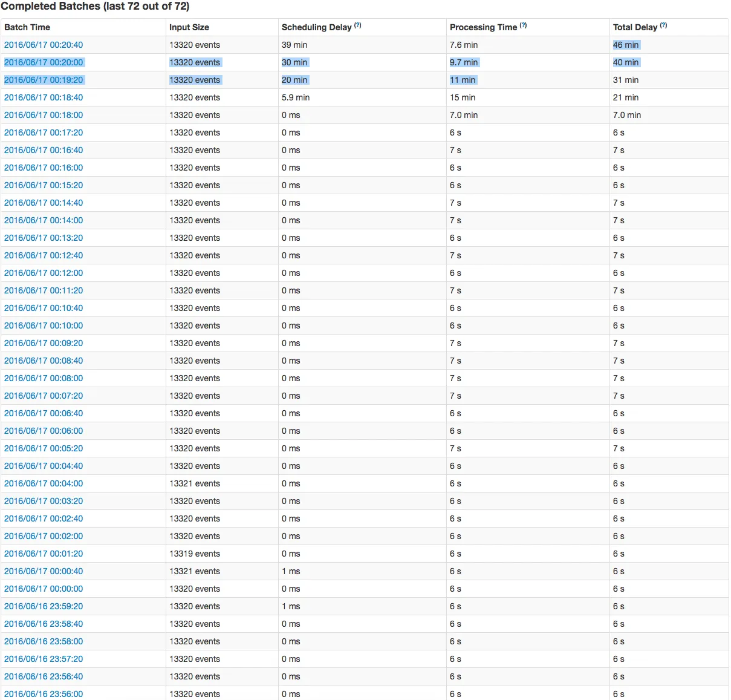Open batch 2016/06/16 23:59:20
731x700 pixels.
click(x=44, y=606)
